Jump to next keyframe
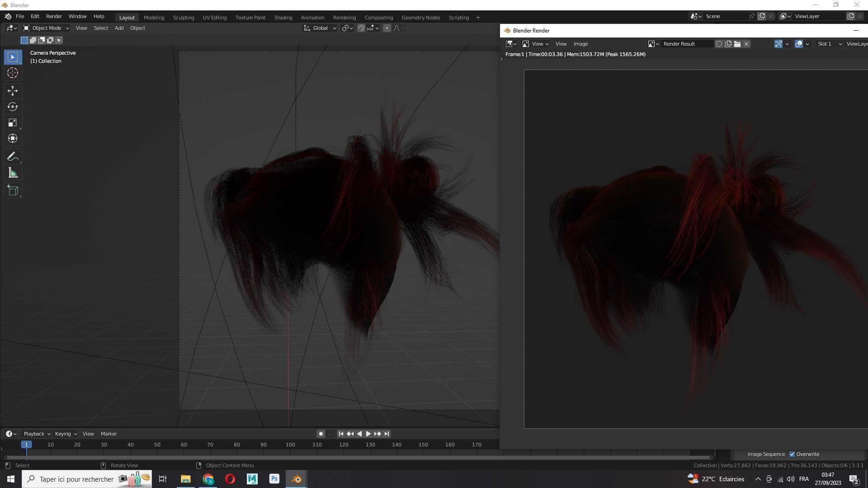This screenshot has height=488, width=868. (x=377, y=434)
